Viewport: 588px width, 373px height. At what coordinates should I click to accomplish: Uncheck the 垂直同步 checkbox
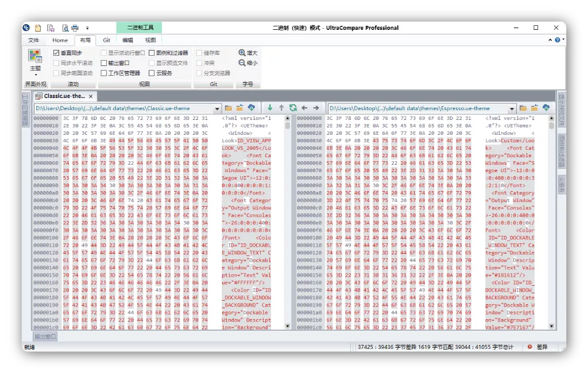pyautogui.click(x=56, y=53)
